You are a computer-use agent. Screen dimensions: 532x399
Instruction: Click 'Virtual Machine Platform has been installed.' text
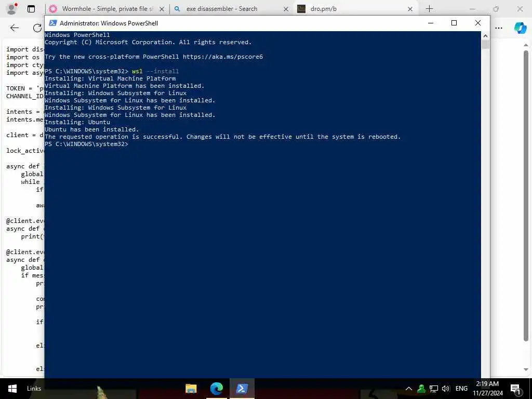click(x=125, y=86)
